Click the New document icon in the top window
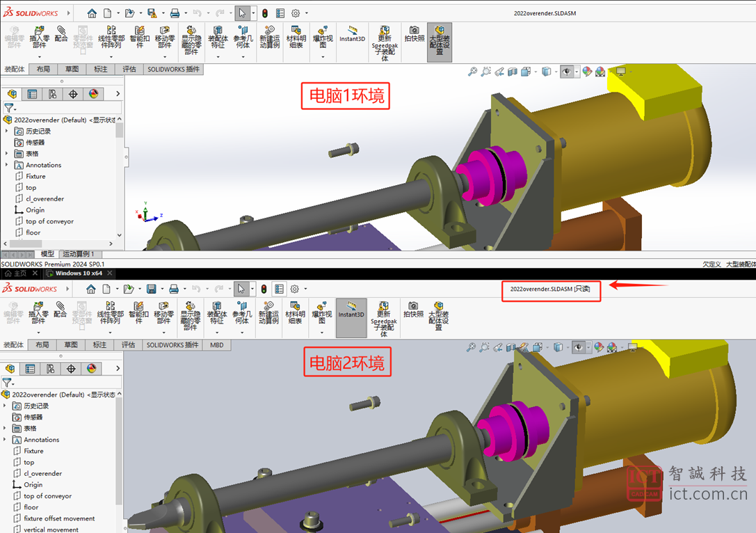The width and height of the screenshot is (756, 533). 107,13
